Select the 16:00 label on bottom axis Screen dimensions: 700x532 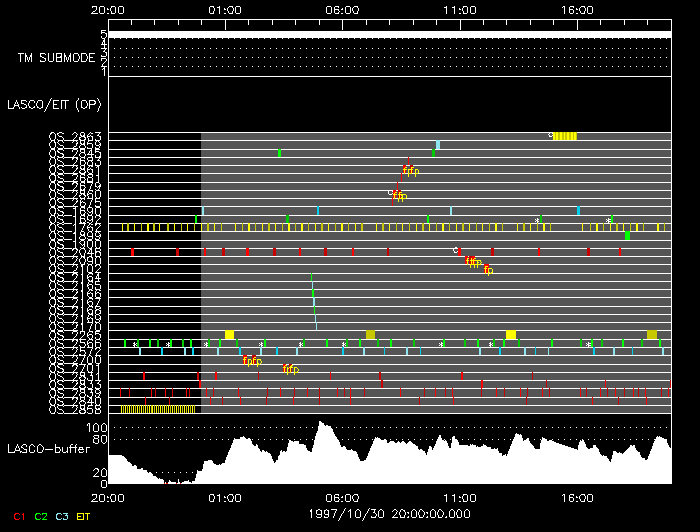577,495
